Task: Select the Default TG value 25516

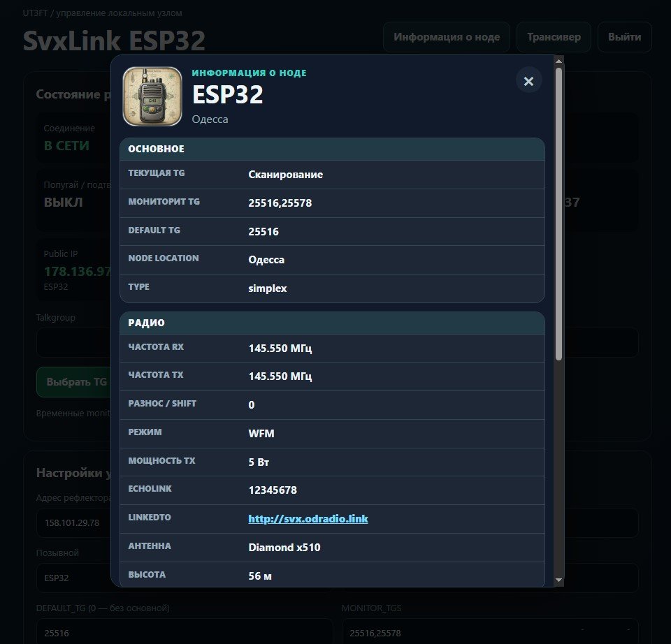Action: tap(264, 232)
